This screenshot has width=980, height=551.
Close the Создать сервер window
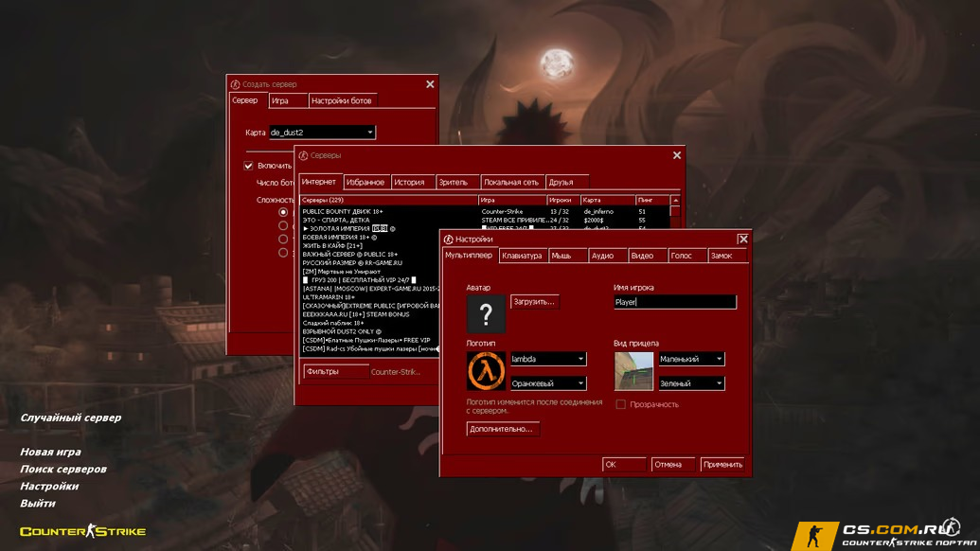(430, 83)
